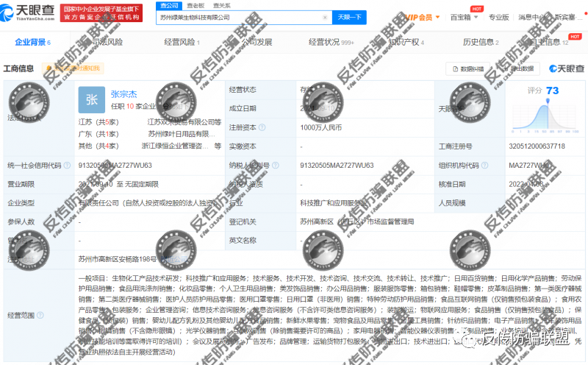The image size is (588, 365).
Task: Open the 历史信息 tab
Action: pyautogui.click(x=481, y=42)
